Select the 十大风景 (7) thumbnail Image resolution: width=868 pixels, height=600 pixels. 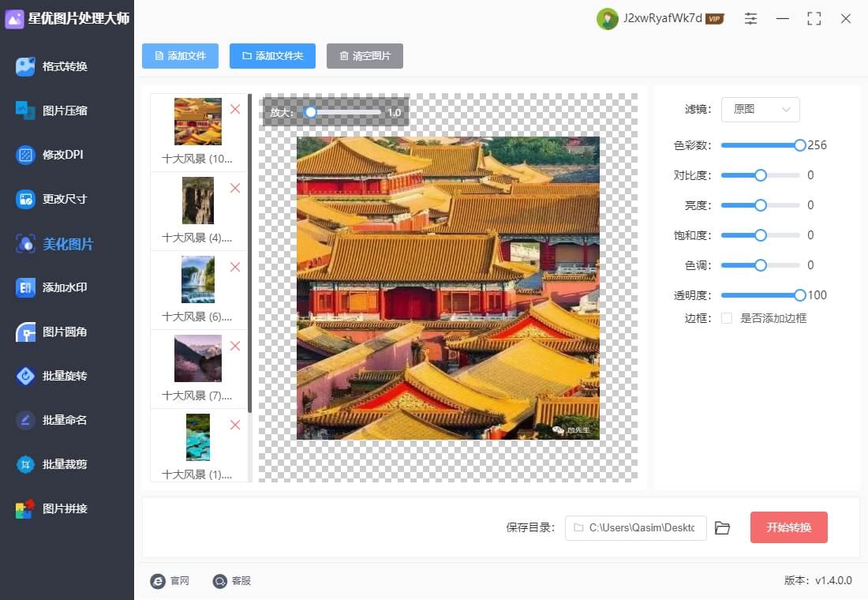(197, 358)
